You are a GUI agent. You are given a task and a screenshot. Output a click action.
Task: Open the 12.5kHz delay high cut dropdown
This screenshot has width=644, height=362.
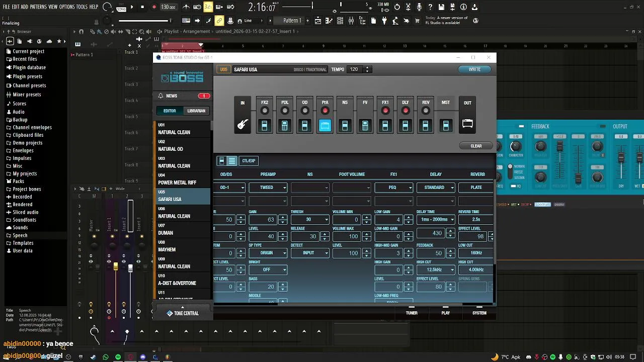coord(436,269)
